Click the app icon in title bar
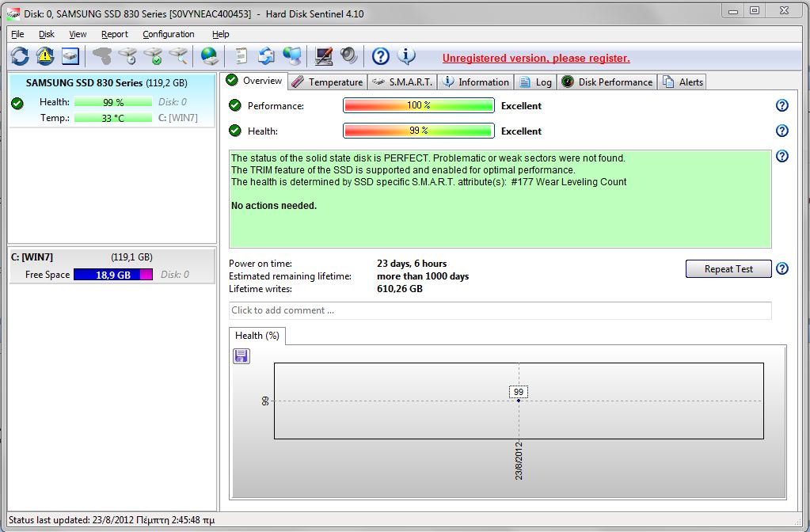 coord(13,14)
